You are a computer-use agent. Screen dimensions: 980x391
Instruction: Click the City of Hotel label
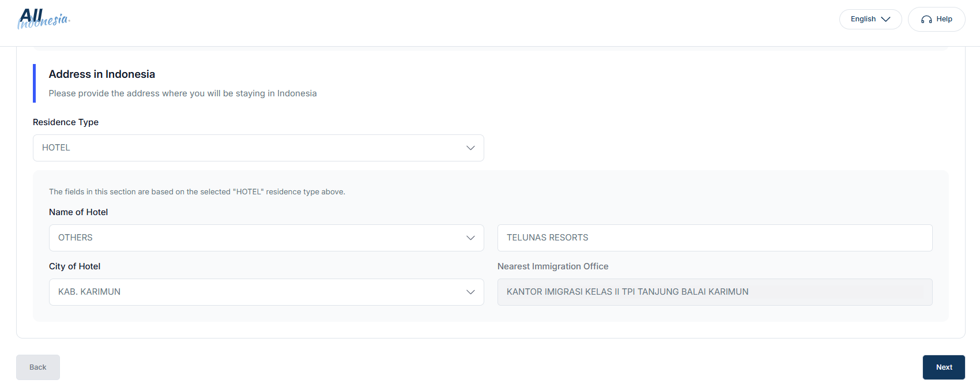pos(75,266)
